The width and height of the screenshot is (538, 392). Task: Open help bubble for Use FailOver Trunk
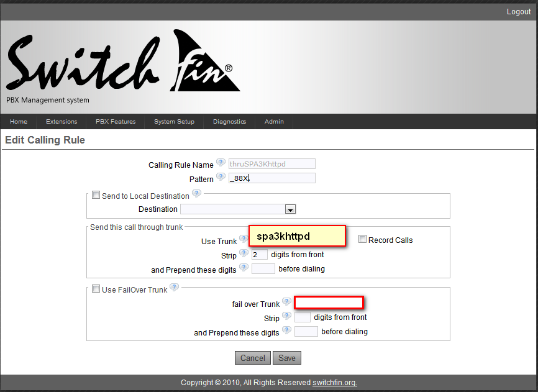click(175, 287)
